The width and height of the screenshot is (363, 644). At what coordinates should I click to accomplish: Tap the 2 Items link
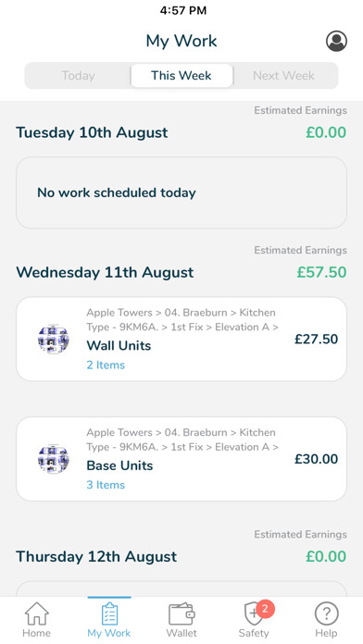coord(106,365)
